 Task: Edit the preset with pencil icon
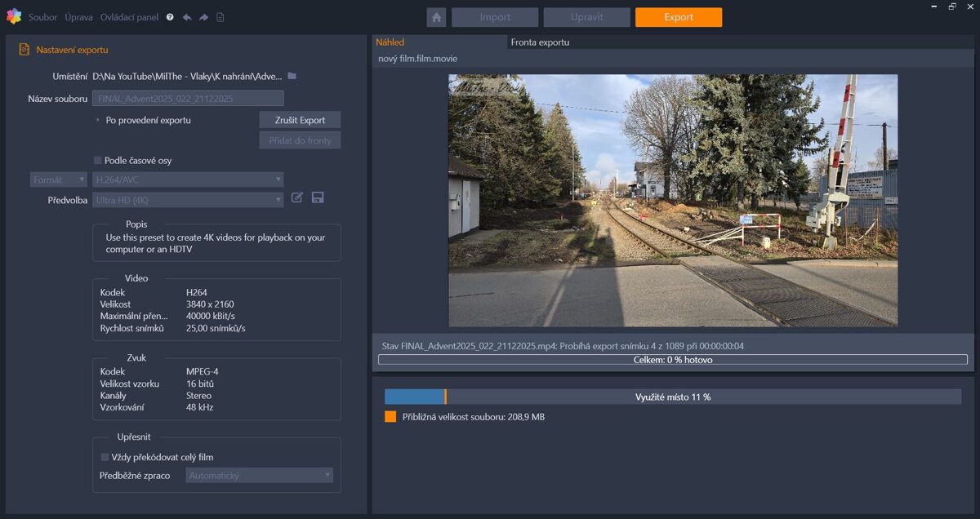point(297,197)
